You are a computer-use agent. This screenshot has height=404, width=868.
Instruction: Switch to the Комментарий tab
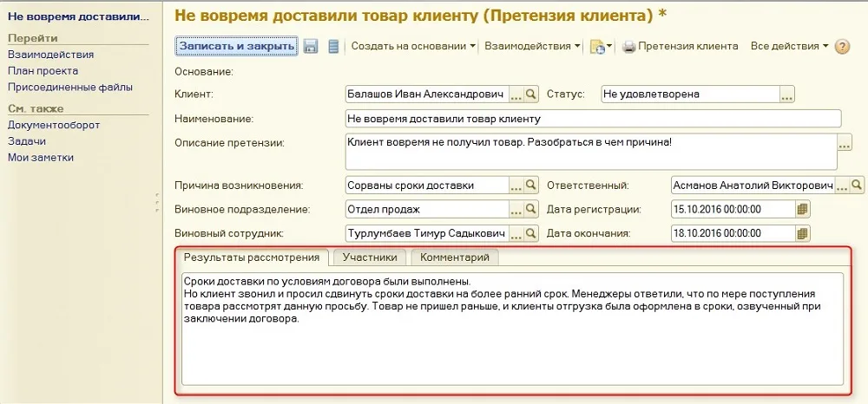coord(455,257)
